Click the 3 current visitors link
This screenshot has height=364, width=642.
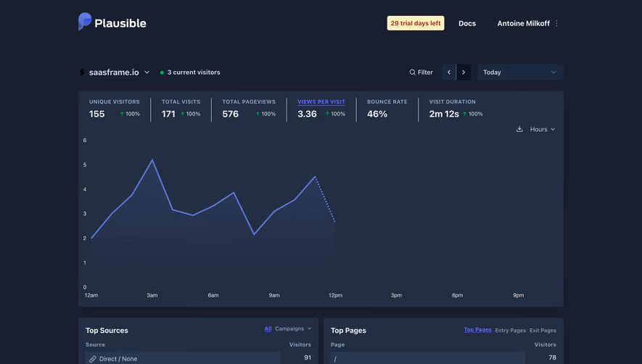pyautogui.click(x=194, y=73)
